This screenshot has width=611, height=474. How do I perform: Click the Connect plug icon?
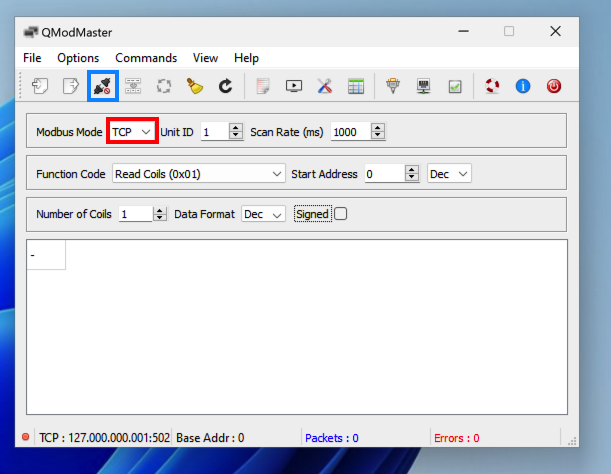103,86
